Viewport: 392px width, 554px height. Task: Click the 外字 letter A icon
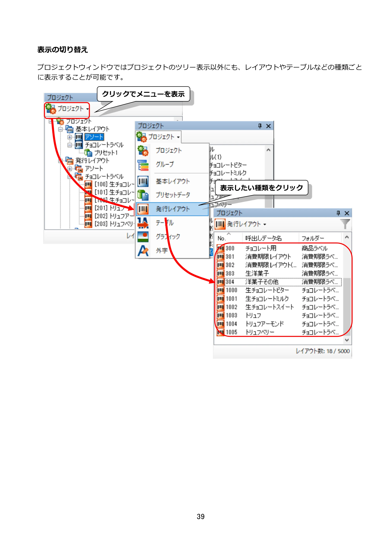[x=143, y=251]
